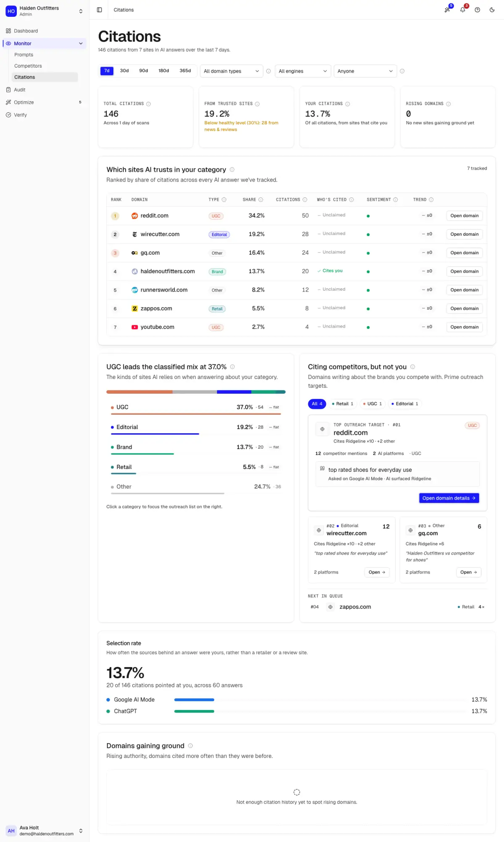504x842 pixels.
Task: Select Citations in sidebar
Action: point(45,77)
